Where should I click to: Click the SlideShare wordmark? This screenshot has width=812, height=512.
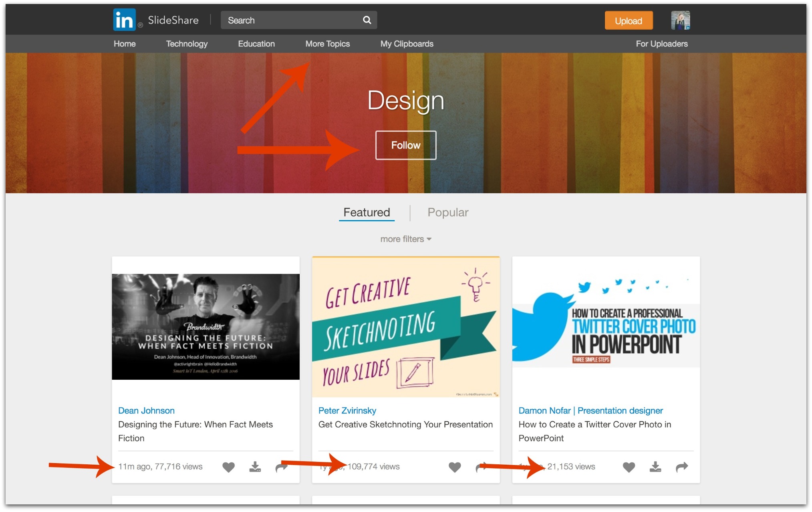tap(173, 20)
